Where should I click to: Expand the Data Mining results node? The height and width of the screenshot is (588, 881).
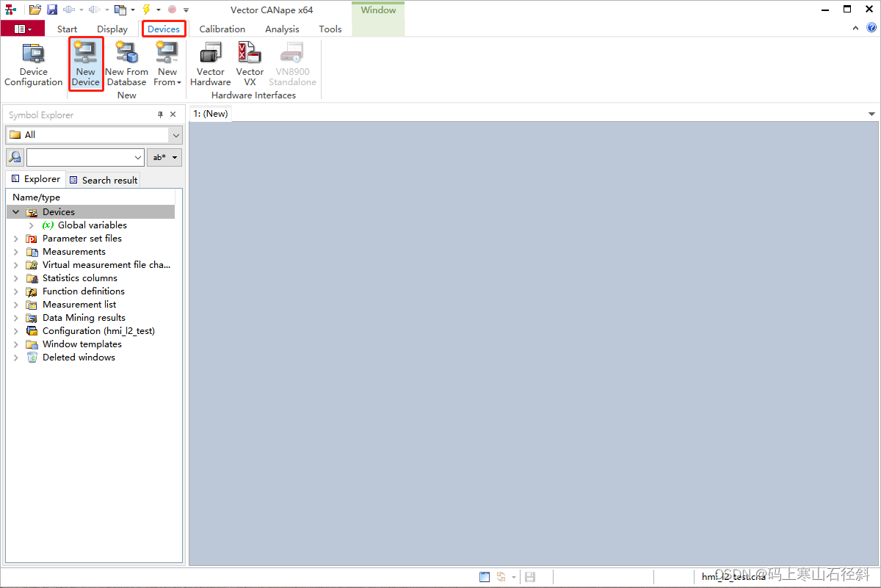point(16,318)
